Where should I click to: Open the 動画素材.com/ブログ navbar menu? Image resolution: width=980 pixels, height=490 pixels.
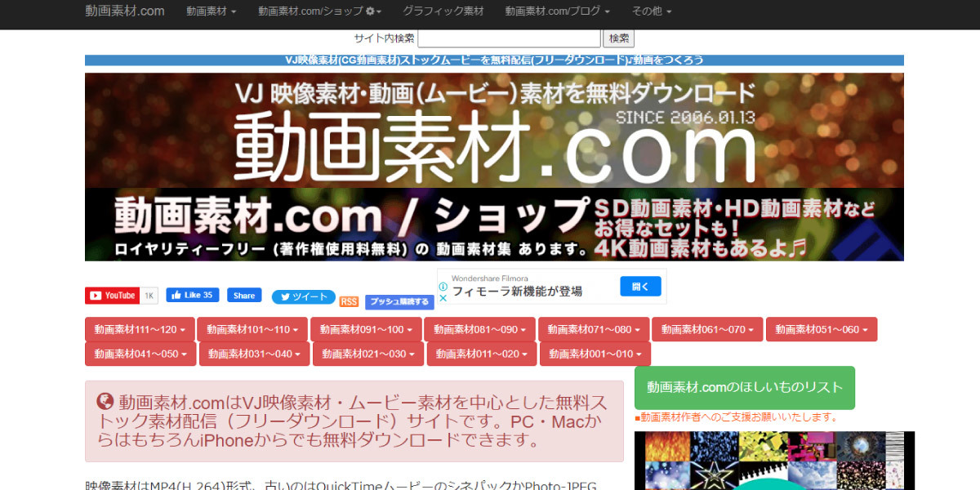coord(557,11)
